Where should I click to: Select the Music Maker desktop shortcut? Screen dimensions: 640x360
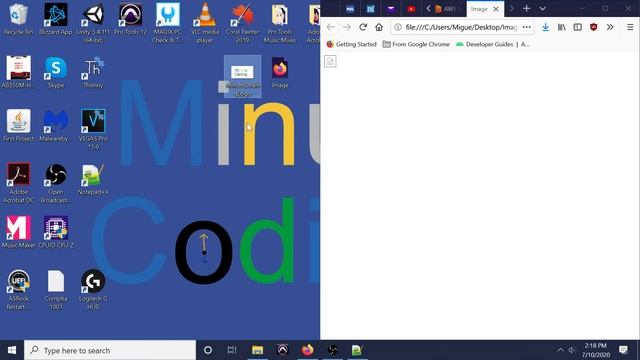[x=18, y=233]
